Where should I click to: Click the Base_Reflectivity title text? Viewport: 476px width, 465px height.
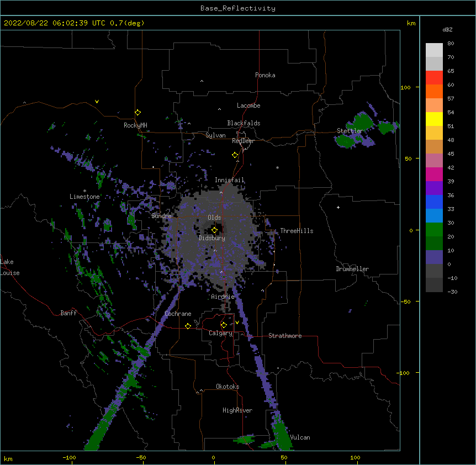238,8
